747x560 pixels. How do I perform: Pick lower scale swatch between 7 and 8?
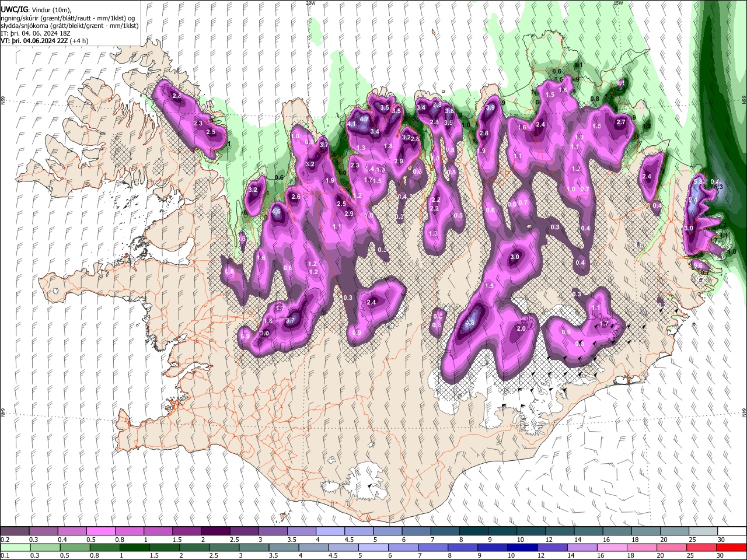click(432, 547)
